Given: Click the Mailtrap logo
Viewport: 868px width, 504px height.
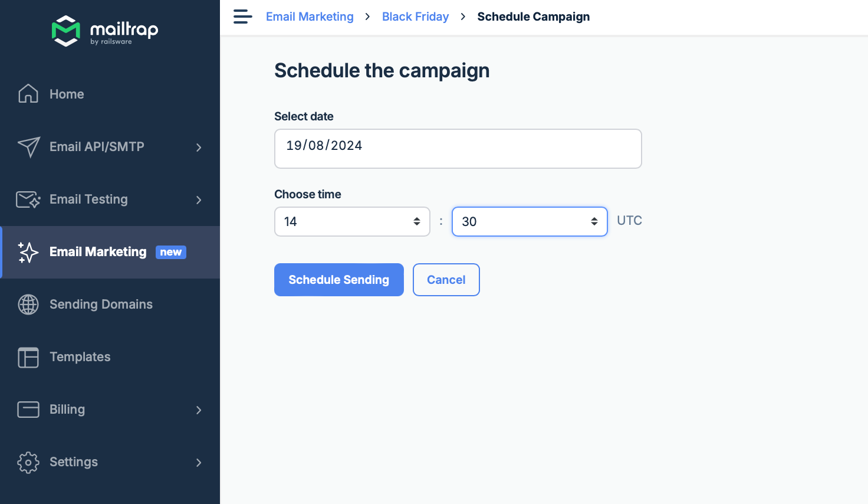Looking at the screenshot, I should (105, 31).
